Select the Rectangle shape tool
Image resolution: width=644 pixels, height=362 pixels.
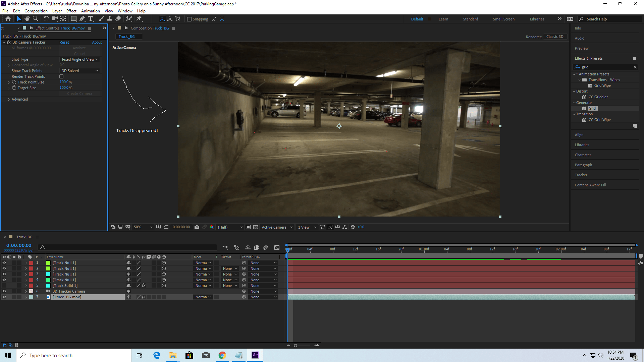click(x=73, y=19)
